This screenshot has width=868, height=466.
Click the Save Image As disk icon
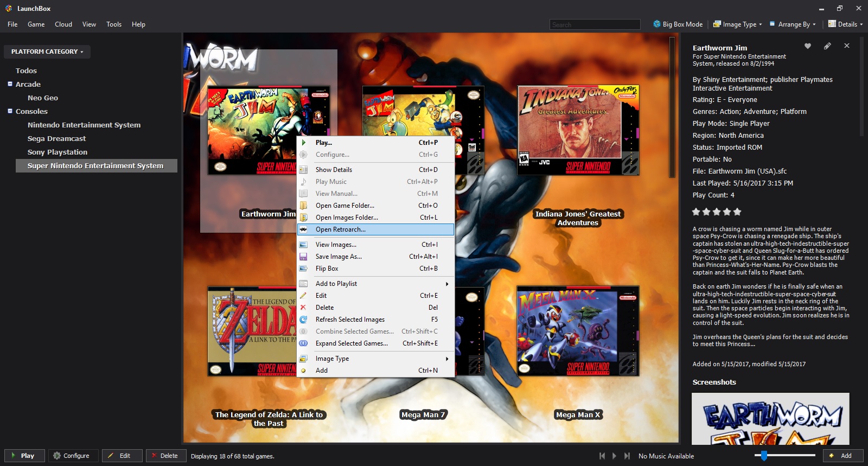tap(303, 257)
